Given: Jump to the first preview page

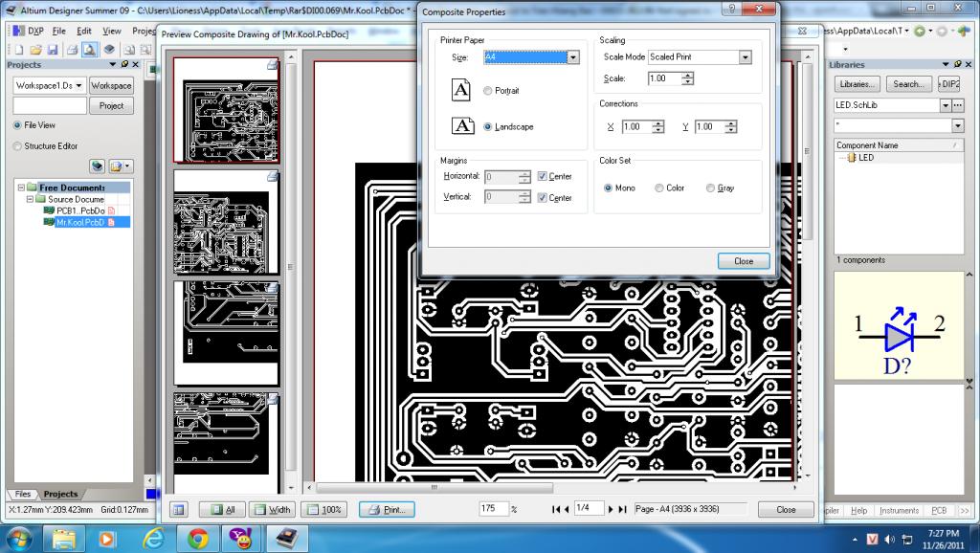Looking at the screenshot, I should point(556,510).
